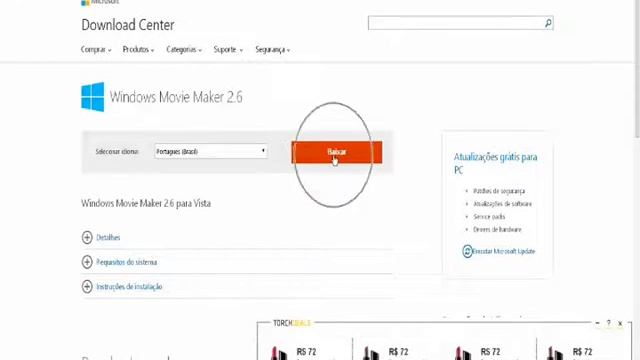
Task: Click the orange Baixar download button
Action: point(337,152)
